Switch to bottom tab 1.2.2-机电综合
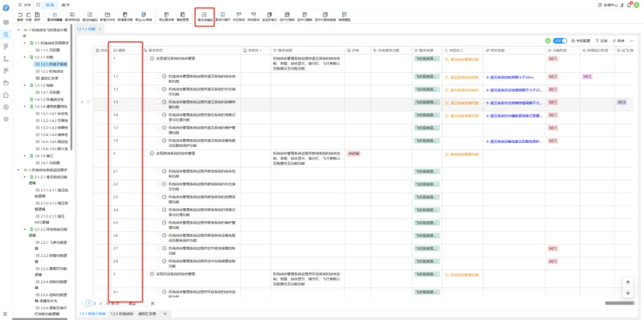644x320 pixels. tap(122, 314)
